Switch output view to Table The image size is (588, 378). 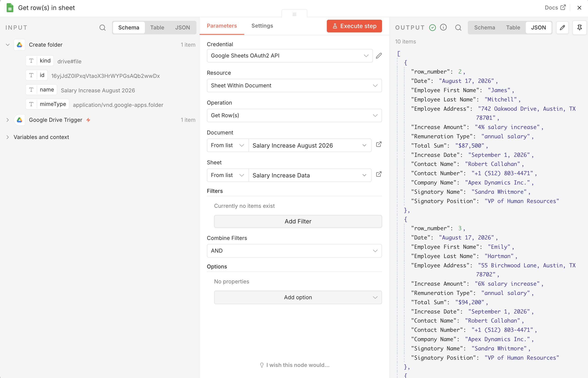(x=513, y=27)
